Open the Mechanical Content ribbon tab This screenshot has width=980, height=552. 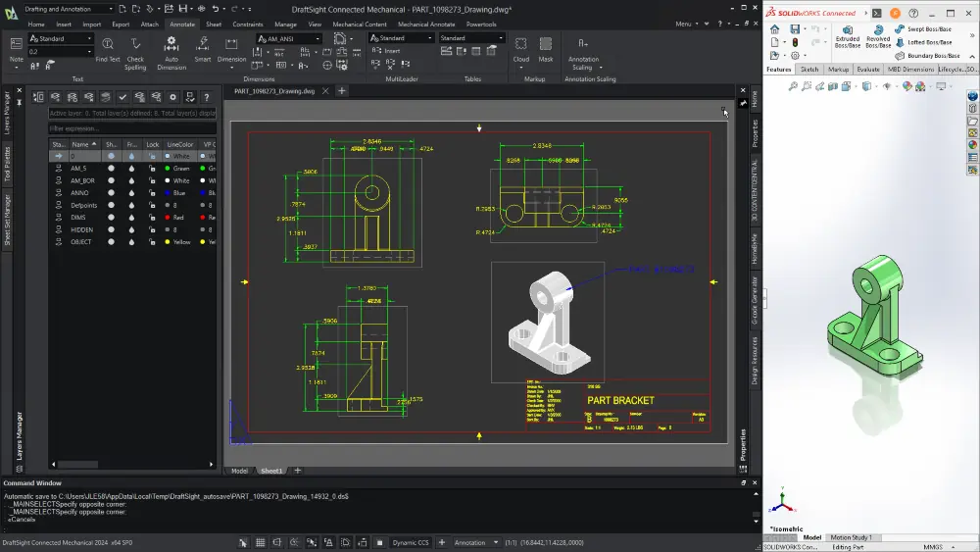[360, 24]
